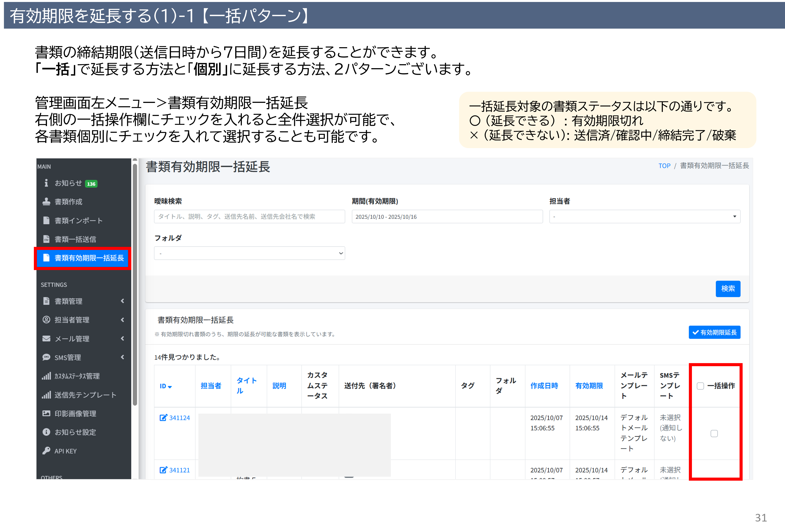Image resolution: width=785 pixels, height=532 pixels.
Task: Click the edit icon beside ID 341124
Action: pyautogui.click(x=163, y=418)
